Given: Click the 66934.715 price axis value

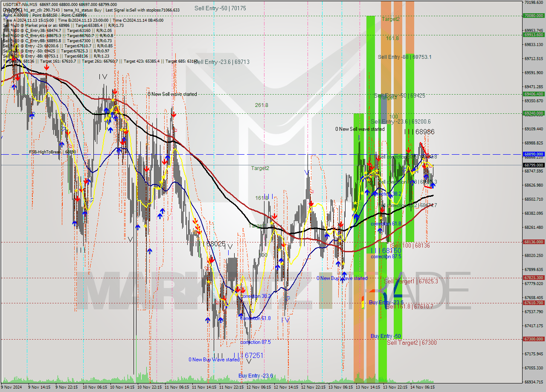Looking at the screenshot, I should [533, 382].
